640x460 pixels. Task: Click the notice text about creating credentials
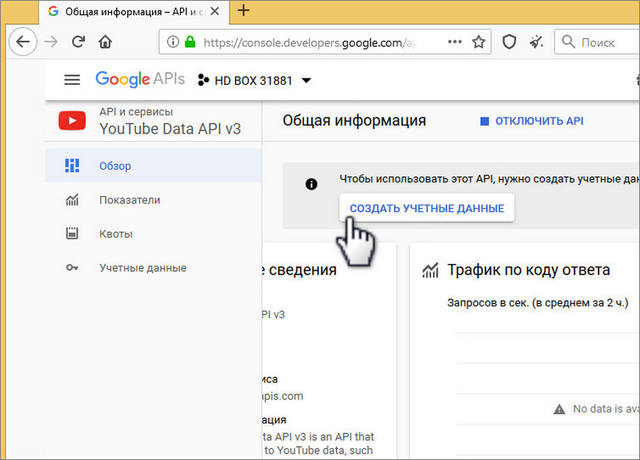pos(489,179)
